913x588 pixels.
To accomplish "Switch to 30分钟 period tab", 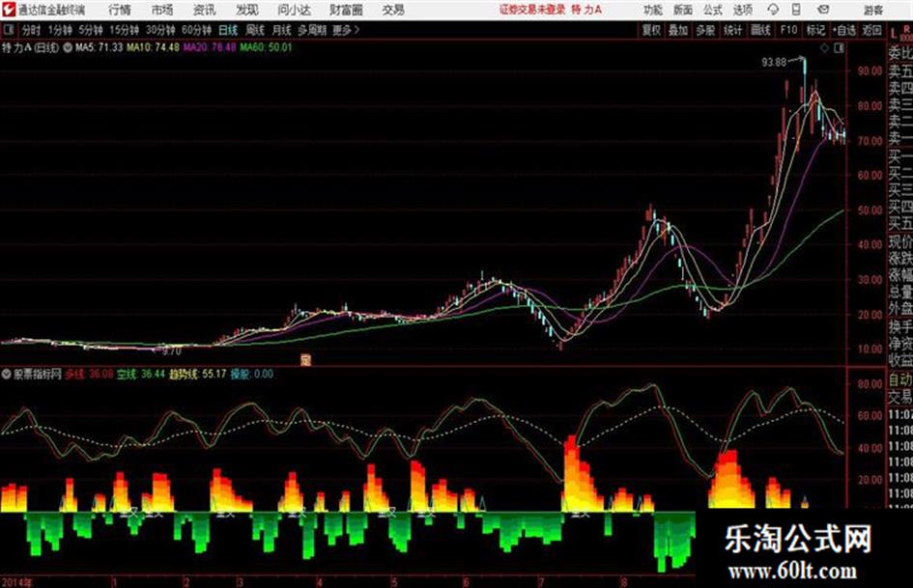I will coord(160,30).
